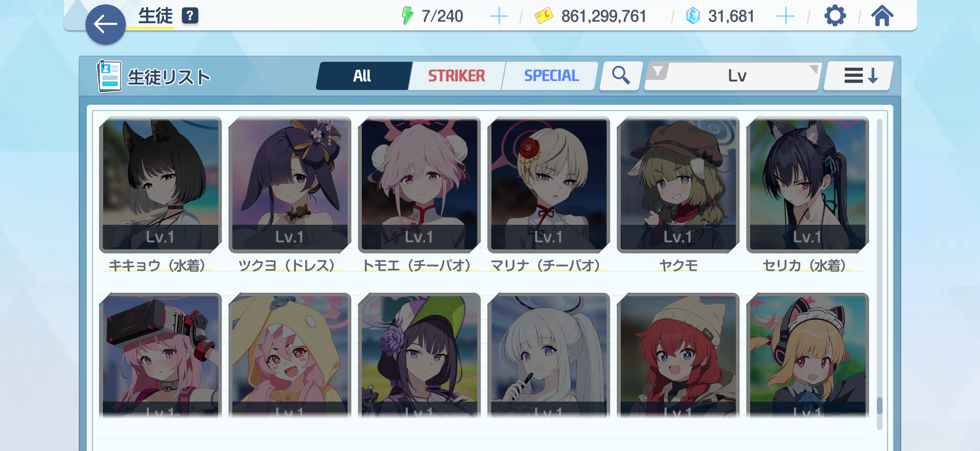
Task: Open settings via the gear icon
Action: (835, 16)
